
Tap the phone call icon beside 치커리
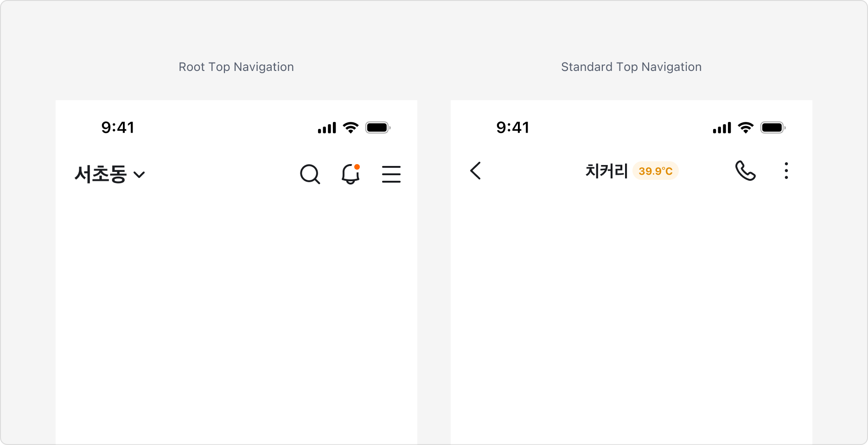[x=746, y=172]
